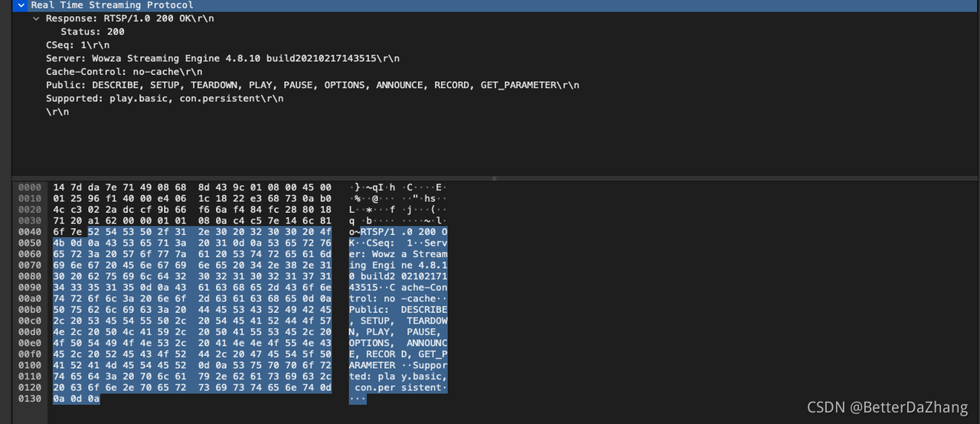Viewport: 980px width, 424px height.
Task: Click ASCII text 'er: Wowz a Stream'
Action: [x=399, y=255]
